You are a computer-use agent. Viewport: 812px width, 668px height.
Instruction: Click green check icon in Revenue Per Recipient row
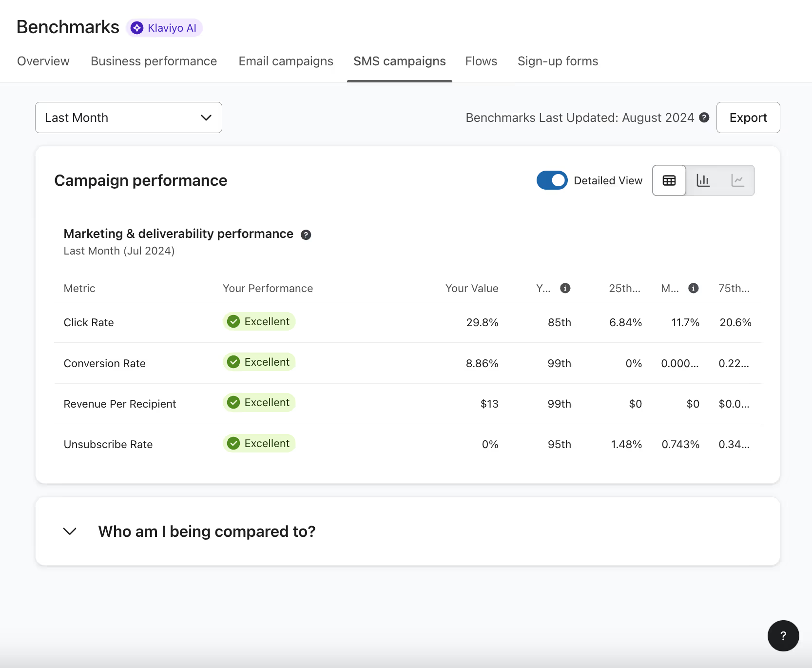point(233,402)
